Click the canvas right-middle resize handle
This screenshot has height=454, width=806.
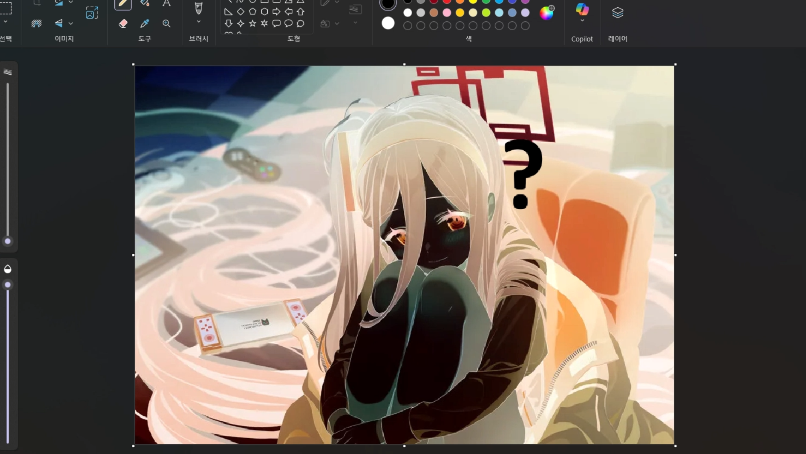(675, 255)
